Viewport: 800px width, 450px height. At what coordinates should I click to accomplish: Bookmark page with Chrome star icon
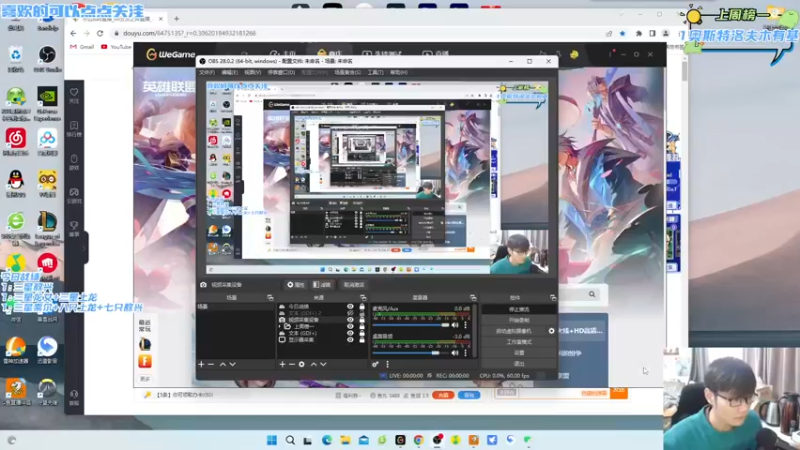tap(622, 33)
